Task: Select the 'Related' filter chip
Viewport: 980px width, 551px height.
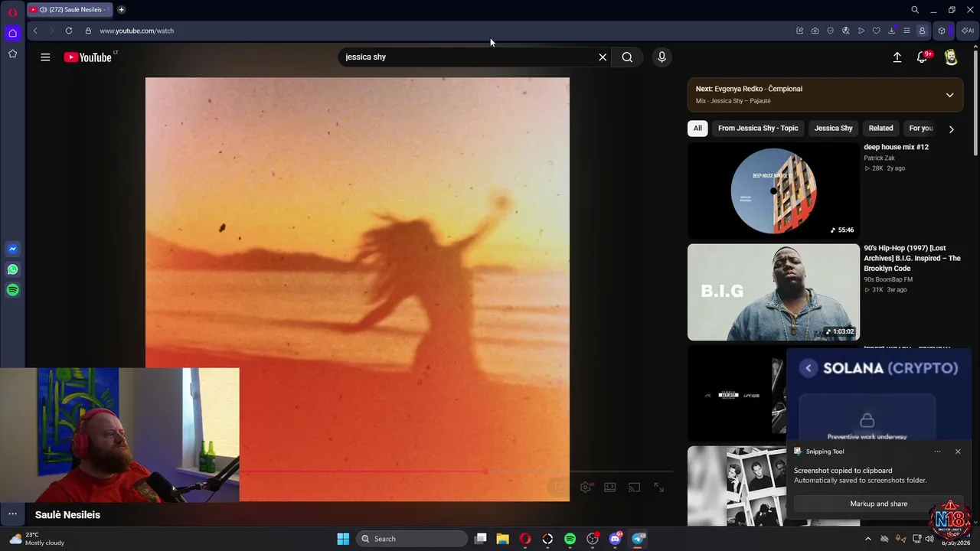Action: (x=880, y=129)
